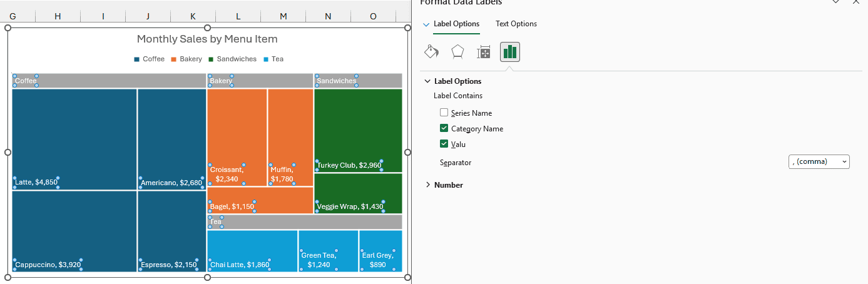The height and width of the screenshot is (284, 868).
Task: Open the Effects pentagon icon
Action: pos(457,52)
